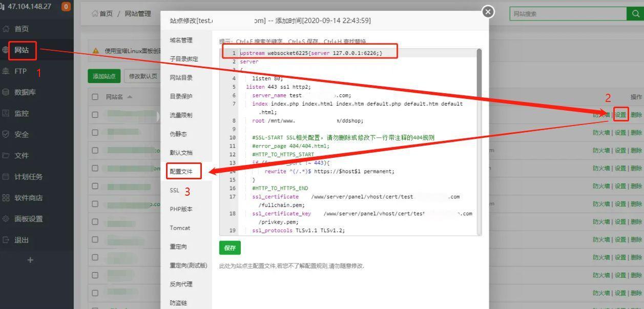This screenshot has height=309, width=644.
Task: Click the home icon in the sidebar
Action: (6, 29)
